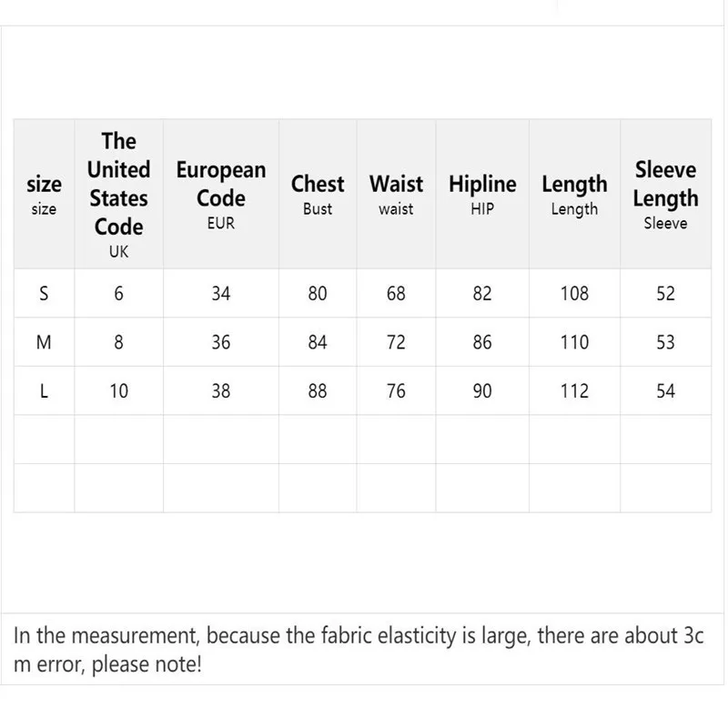
Task: Click the size M row label
Action: (44, 342)
